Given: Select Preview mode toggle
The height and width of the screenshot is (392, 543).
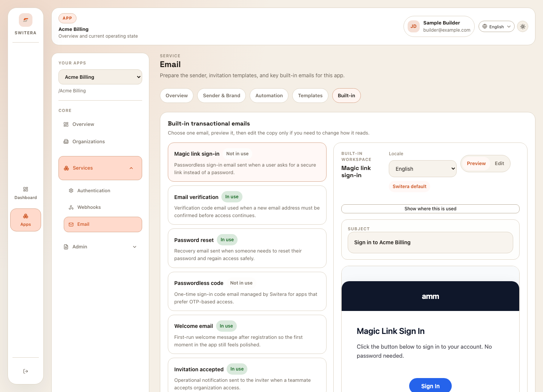Looking at the screenshot, I should pos(476,164).
